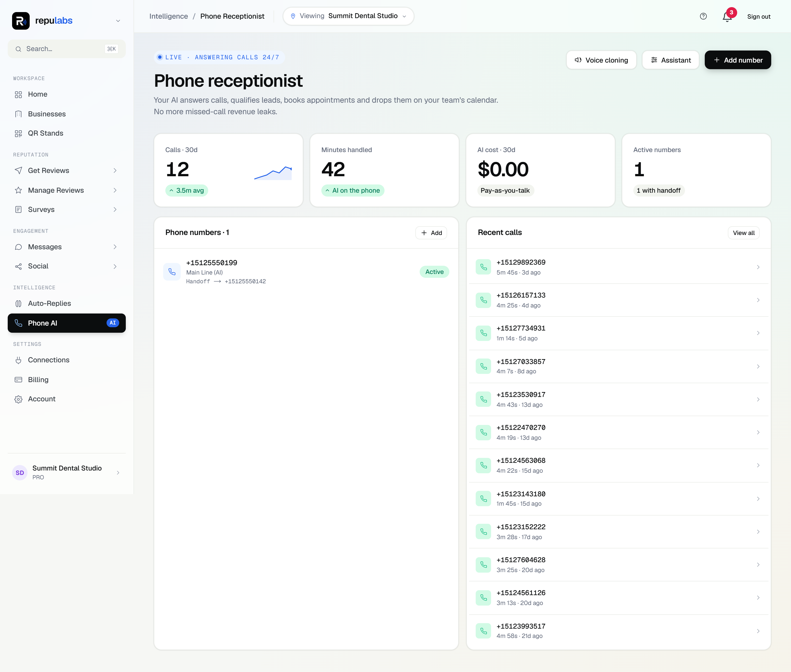791x672 pixels.
Task: Focus the sidebar Search field
Action: tap(67, 49)
